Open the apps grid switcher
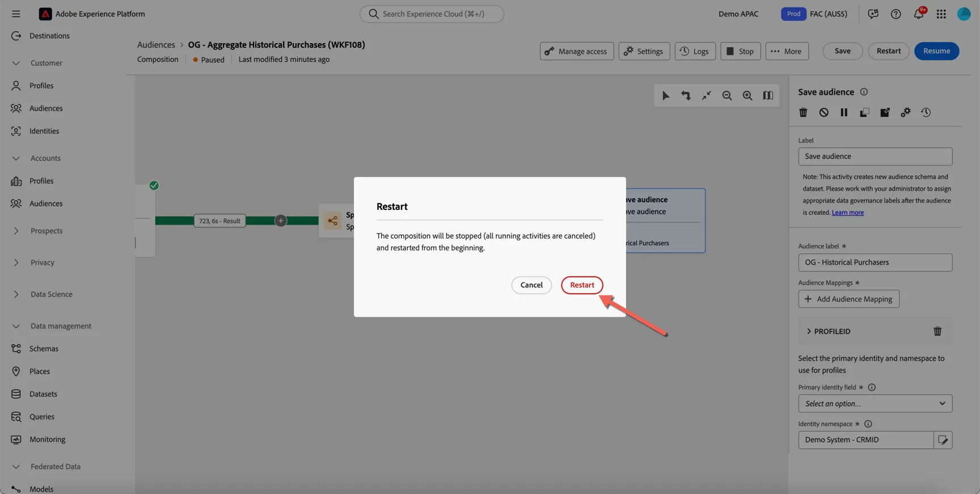 941,14
